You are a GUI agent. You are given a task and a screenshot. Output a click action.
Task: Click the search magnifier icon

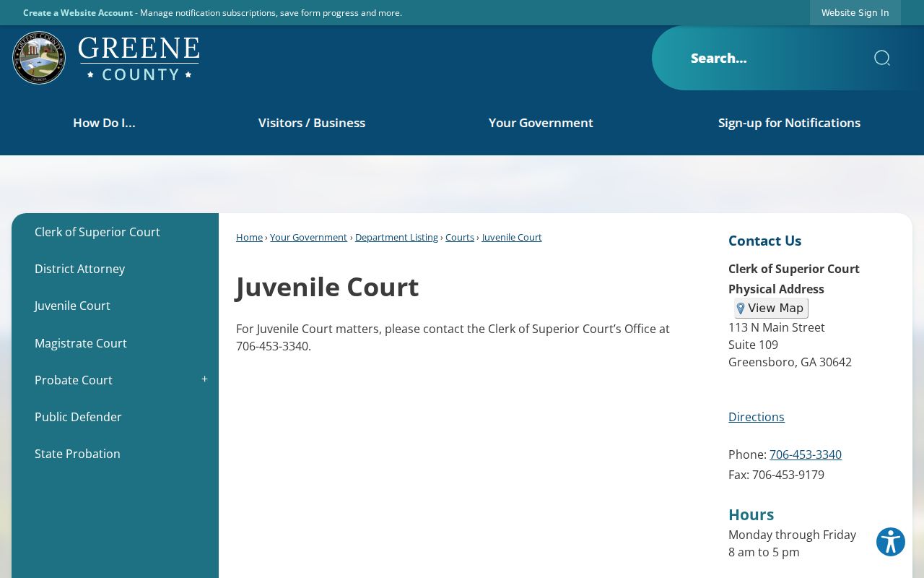(x=881, y=58)
